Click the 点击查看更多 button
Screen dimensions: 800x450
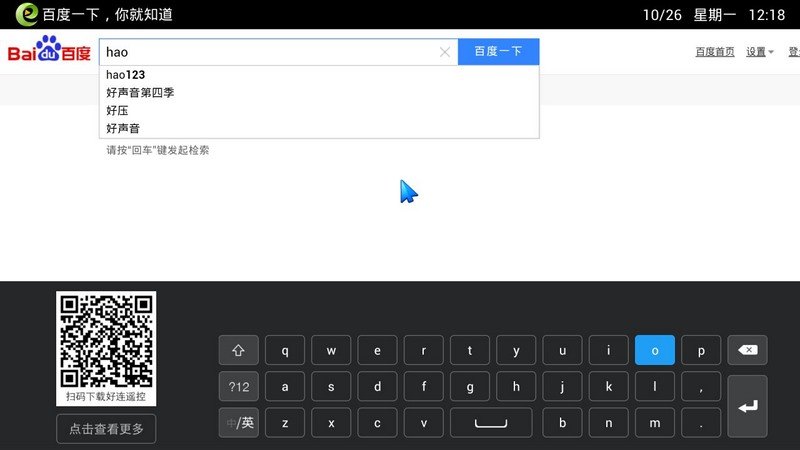point(106,429)
